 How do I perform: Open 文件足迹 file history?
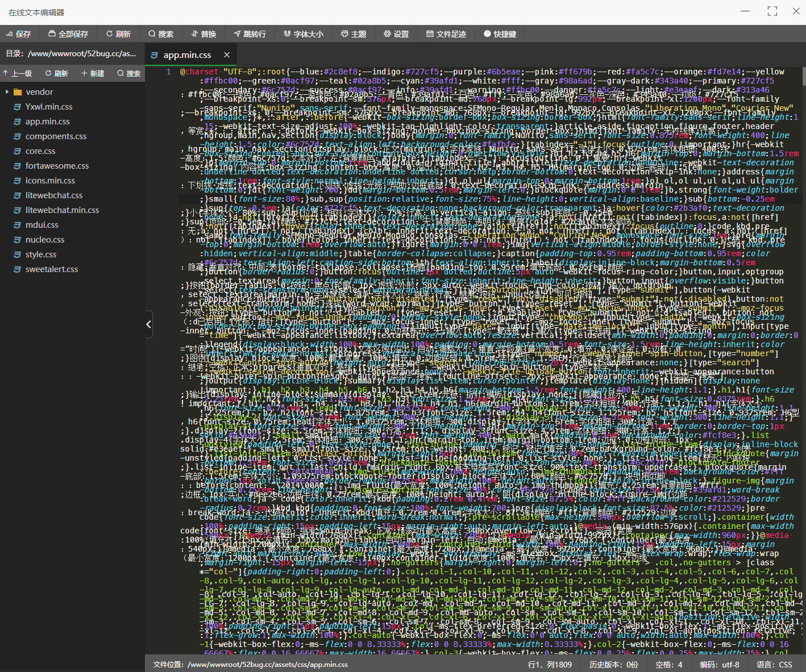(446, 34)
